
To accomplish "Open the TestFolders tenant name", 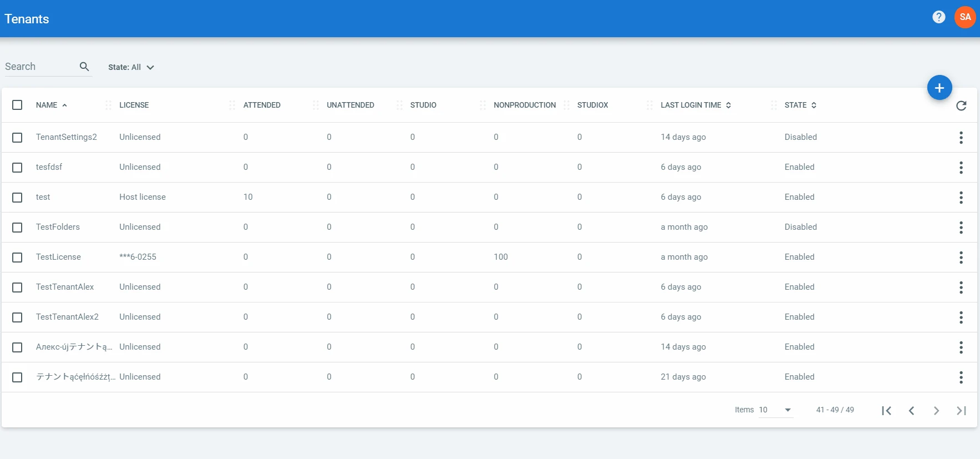I will 58,227.
